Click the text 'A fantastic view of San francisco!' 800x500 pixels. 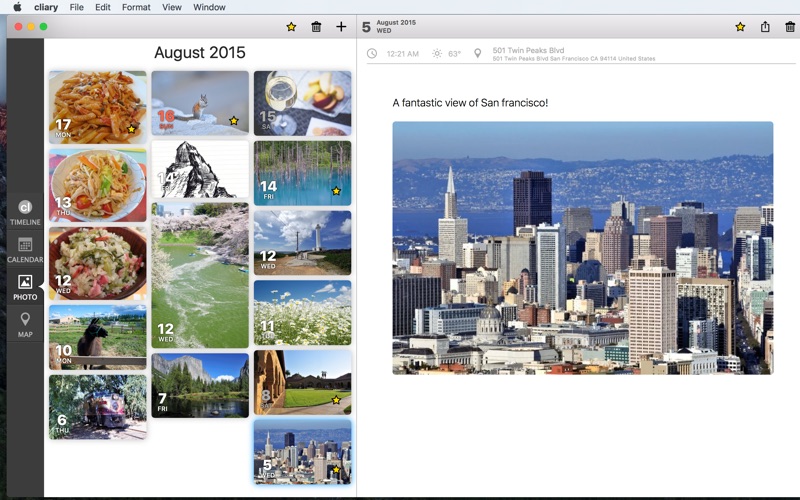click(470, 103)
